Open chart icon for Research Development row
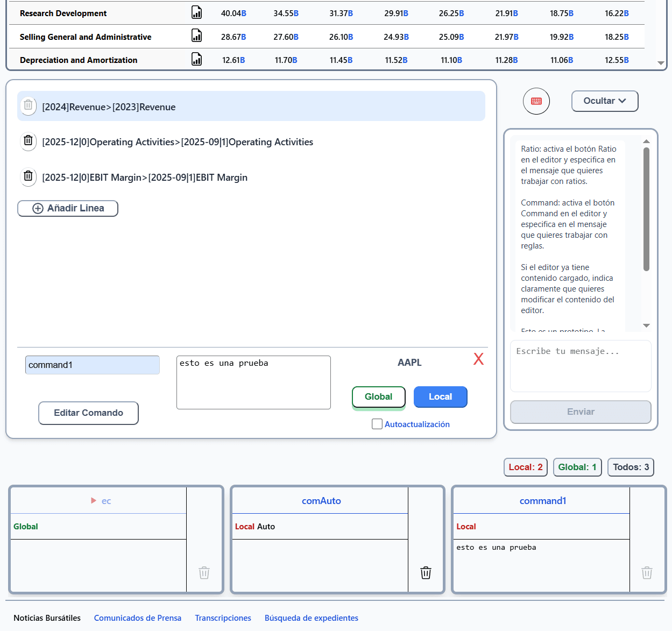This screenshot has height=631, width=672. [197, 12]
